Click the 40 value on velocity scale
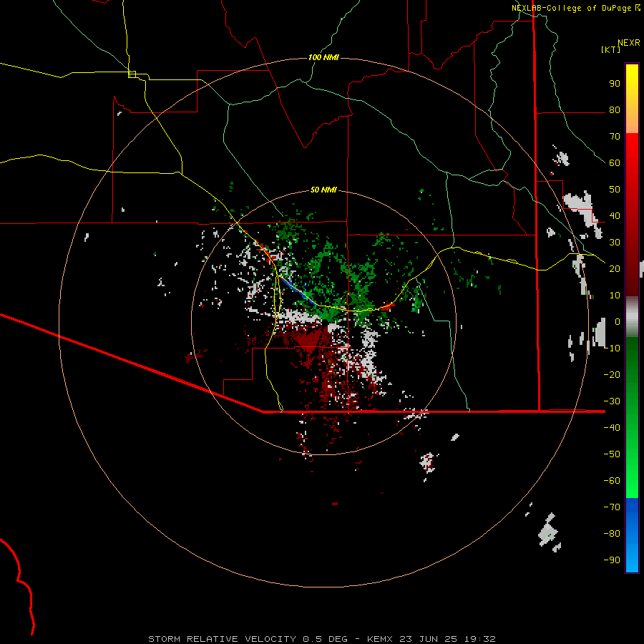 (x=615, y=215)
